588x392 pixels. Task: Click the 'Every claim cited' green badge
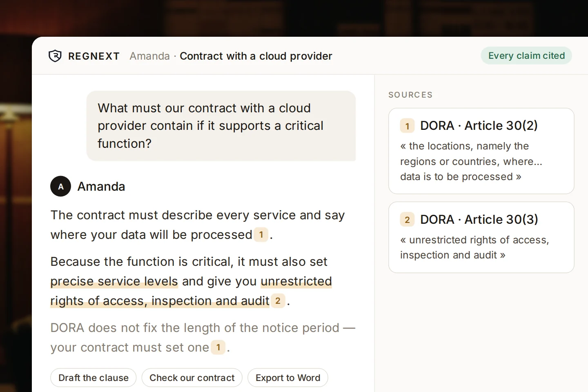526,56
